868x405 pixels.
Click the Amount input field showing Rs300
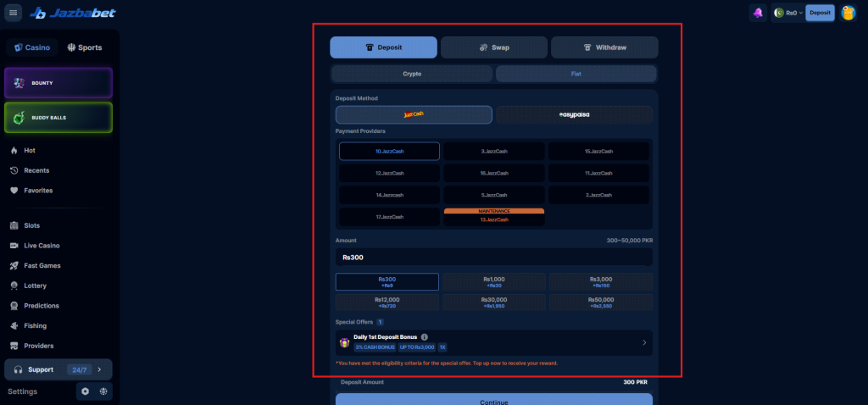[x=494, y=258]
